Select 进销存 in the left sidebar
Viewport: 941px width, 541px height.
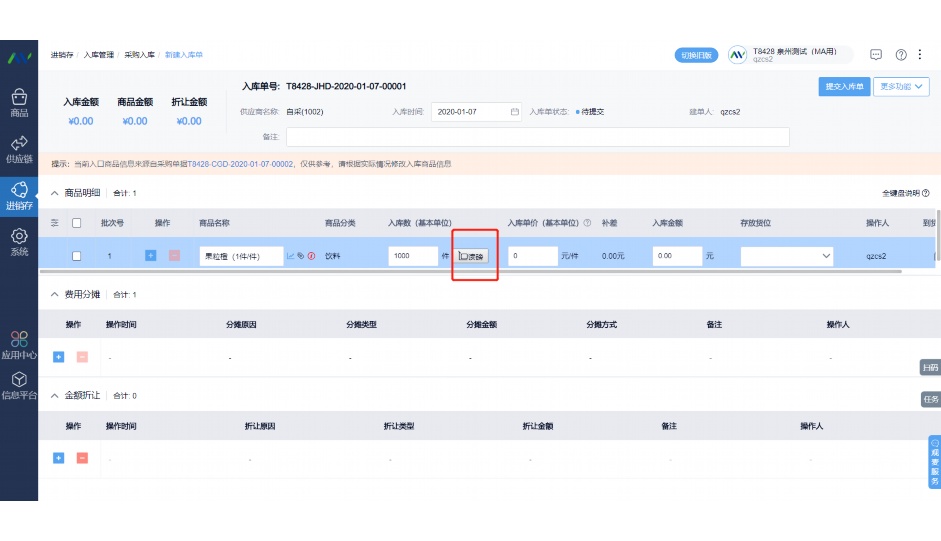pyautogui.click(x=19, y=194)
